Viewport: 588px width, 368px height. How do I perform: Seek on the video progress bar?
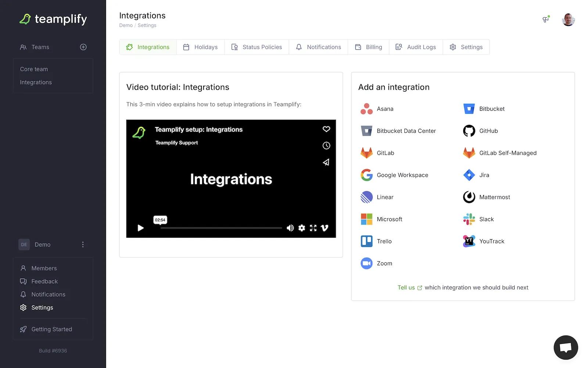pos(221,228)
